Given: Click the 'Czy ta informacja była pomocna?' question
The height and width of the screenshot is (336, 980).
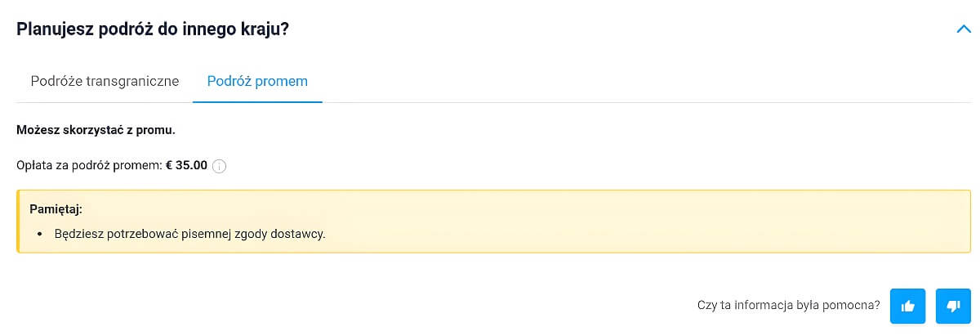Looking at the screenshot, I should (788, 306).
